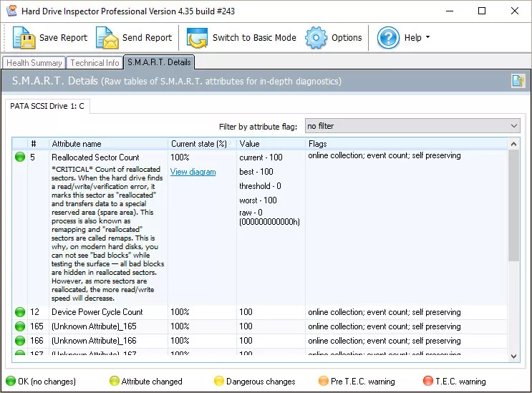Select the (Unknown Attribute)_166 row
The width and height of the screenshot is (532, 393).
(x=259, y=341)
